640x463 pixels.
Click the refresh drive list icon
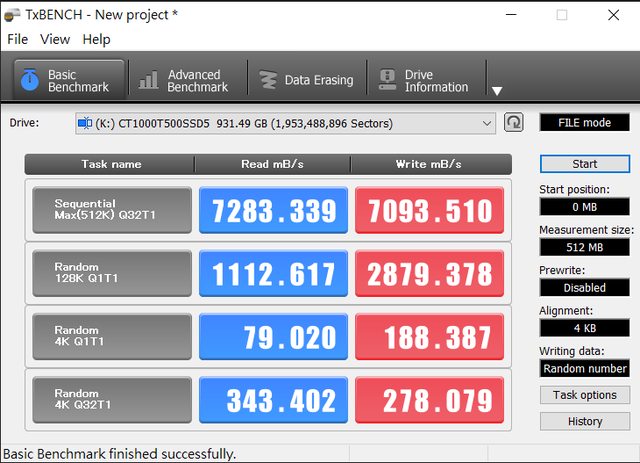514,123
